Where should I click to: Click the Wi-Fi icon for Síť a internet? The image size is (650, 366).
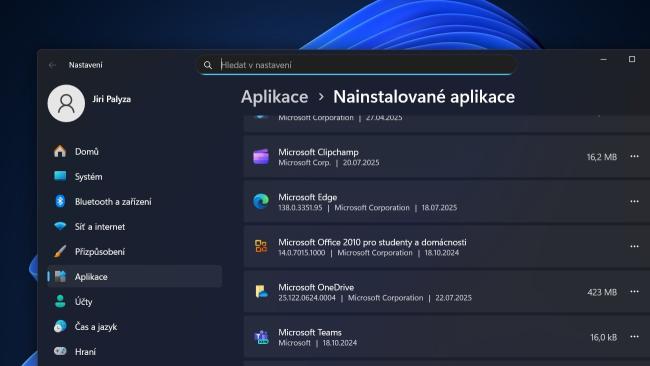60,226
